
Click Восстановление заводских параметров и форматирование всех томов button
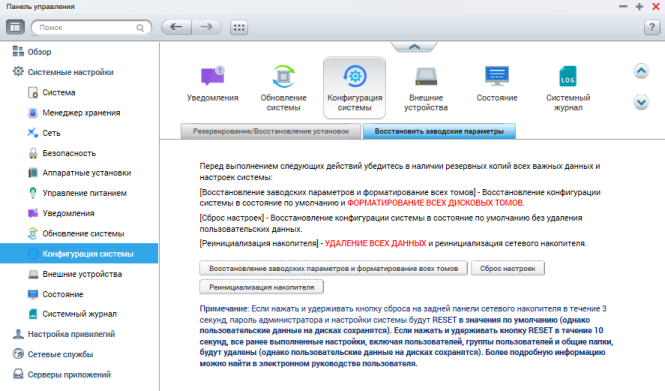pos(333,268)
